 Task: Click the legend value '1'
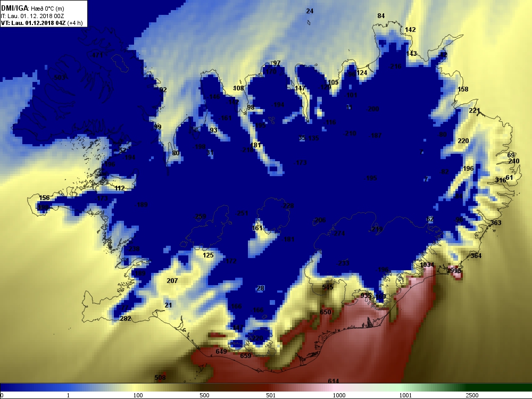(x=69, y=395)
